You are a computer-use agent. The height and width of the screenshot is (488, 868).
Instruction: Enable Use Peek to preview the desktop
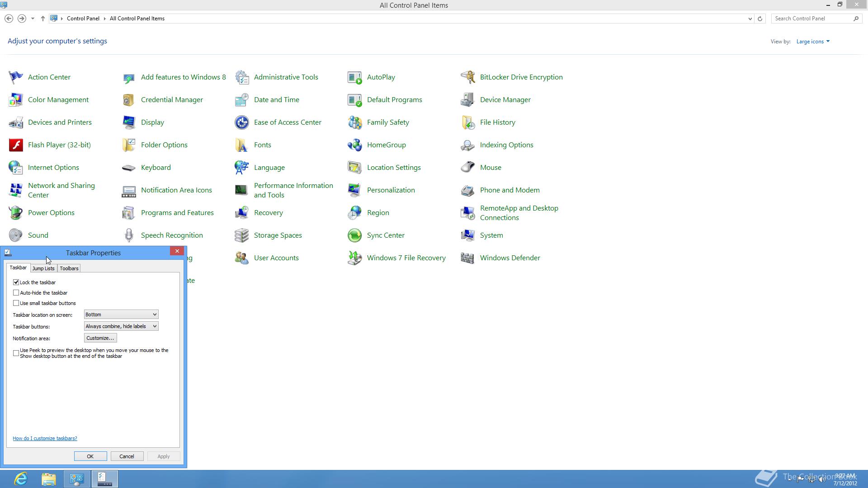[x=16, y=353]
